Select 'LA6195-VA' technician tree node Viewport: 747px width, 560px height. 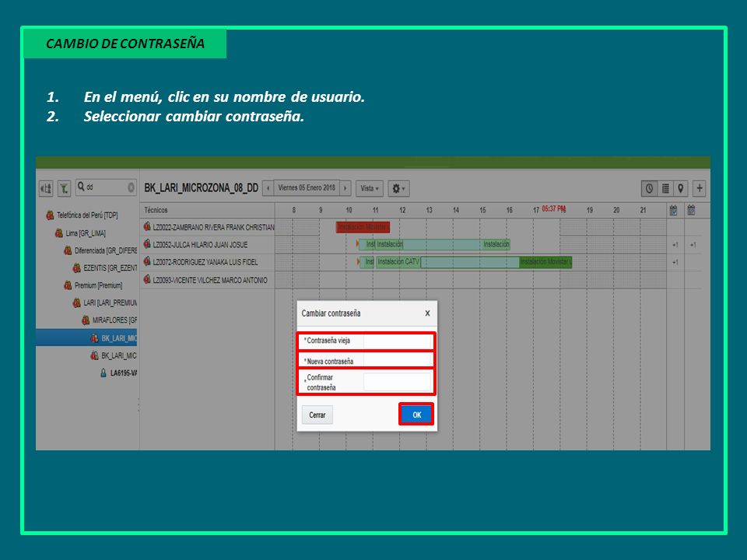[124, 373]
